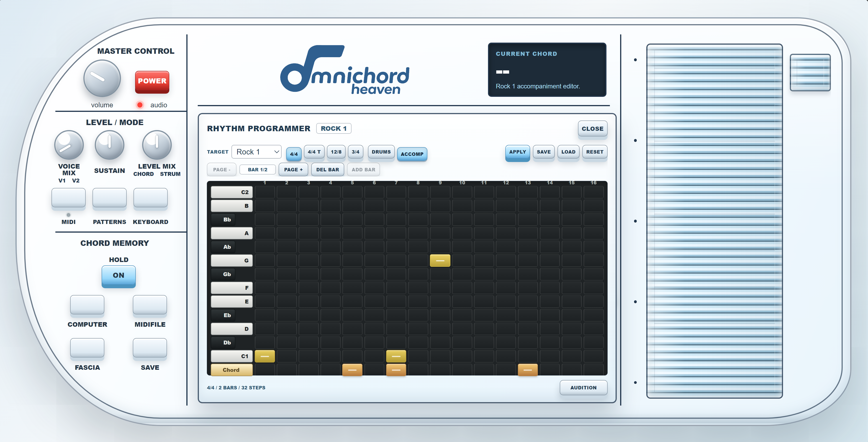Reset the rhythm pattern
868x442 pixels.
coord(595,152)
